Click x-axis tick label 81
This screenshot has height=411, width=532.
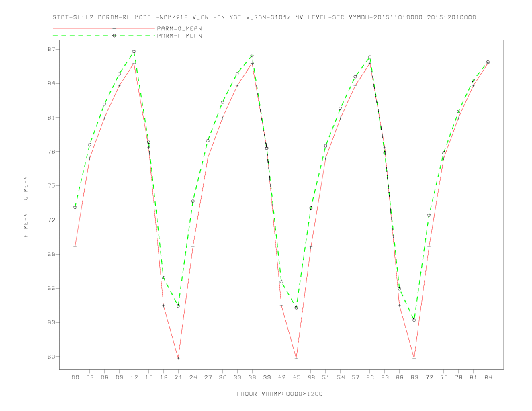point(474,377)
